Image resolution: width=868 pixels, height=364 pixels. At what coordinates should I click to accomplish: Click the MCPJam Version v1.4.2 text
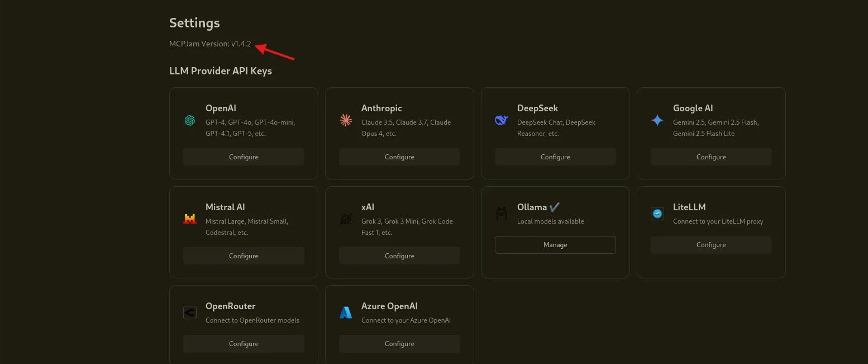211,44
